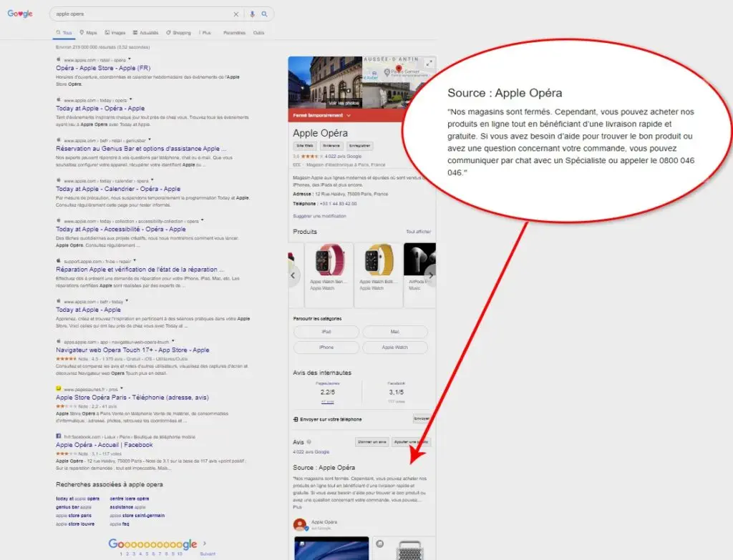Viewport: 733px width, 560px height.
Task: Open 'Réservation au Genius Bar' result
Action: point(141,149)
